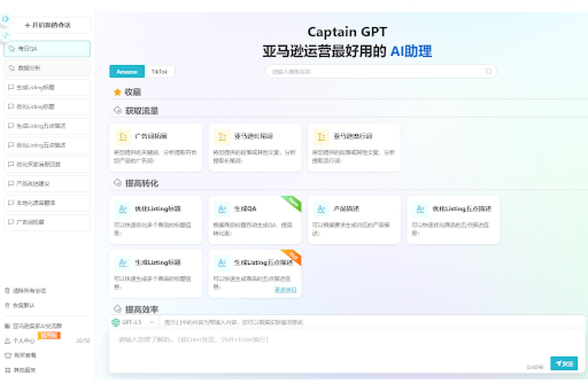Start a new conversation with 开启新的会话
The image size is (588, 392).
click(x=47, y=25)
